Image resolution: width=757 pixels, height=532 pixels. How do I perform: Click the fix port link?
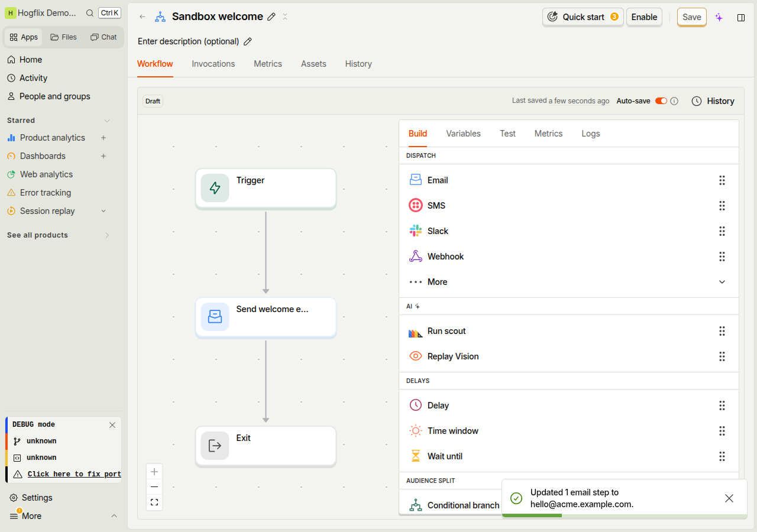[x=74, y=474]
